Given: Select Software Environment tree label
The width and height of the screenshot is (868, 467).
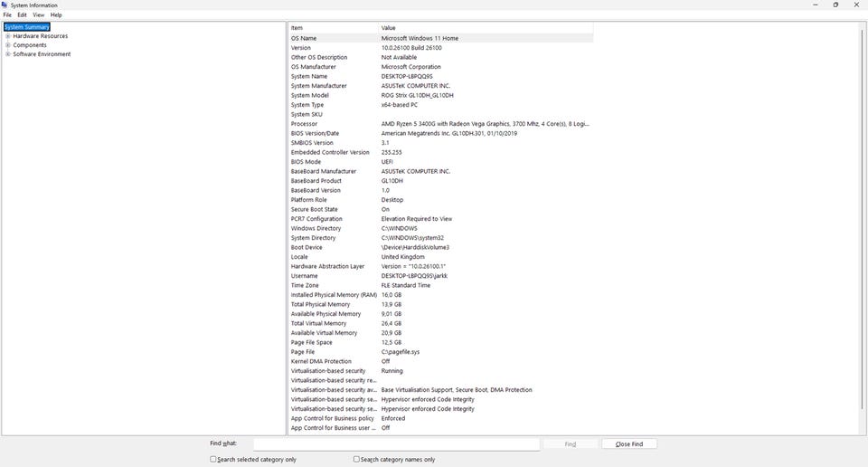Looking at the screenshot, I should coord(42,54).
